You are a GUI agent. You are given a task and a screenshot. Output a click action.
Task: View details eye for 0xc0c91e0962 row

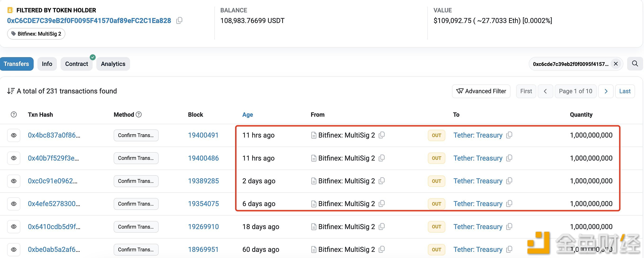coord(14,181)
